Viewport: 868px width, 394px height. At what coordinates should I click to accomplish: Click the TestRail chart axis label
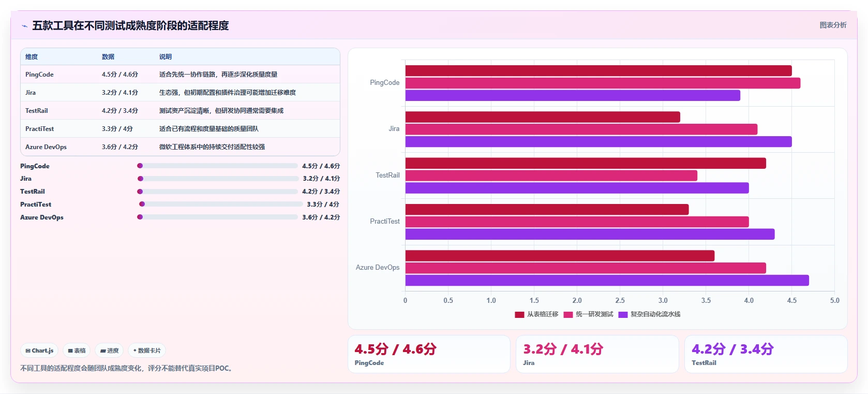tap(387, 176)
